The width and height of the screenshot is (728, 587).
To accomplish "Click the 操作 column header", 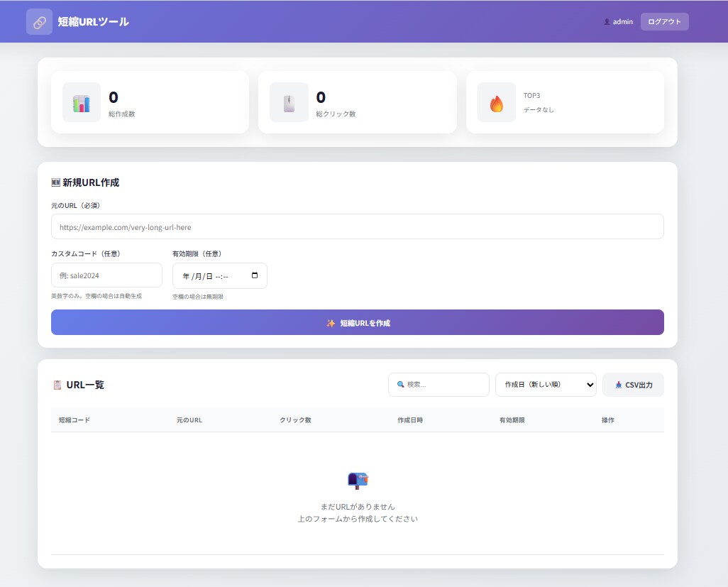I will [608, 420].
